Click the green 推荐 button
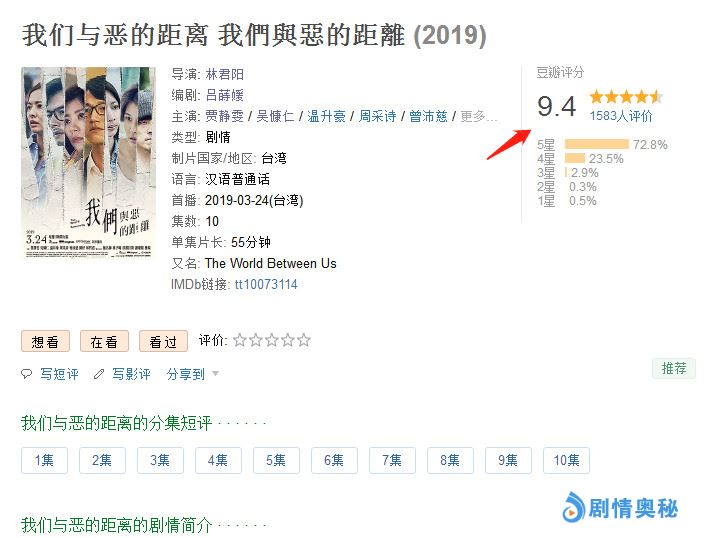The height and width of the screenshot is (538, 706). click(x=674, y=368)
